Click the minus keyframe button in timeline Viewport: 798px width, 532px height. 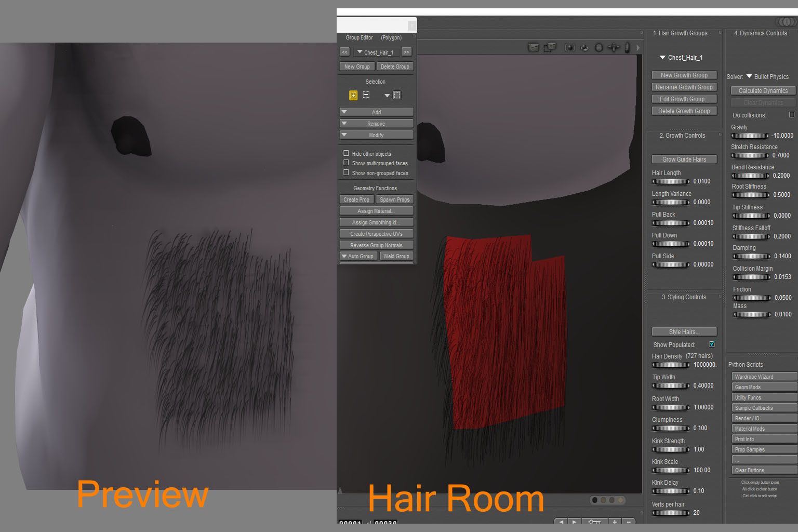[629, 521]
